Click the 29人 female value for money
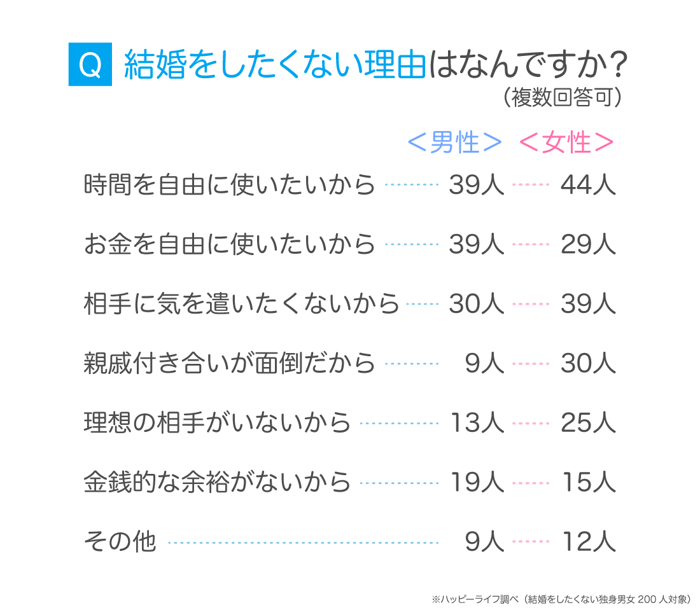 click(588, 244)
